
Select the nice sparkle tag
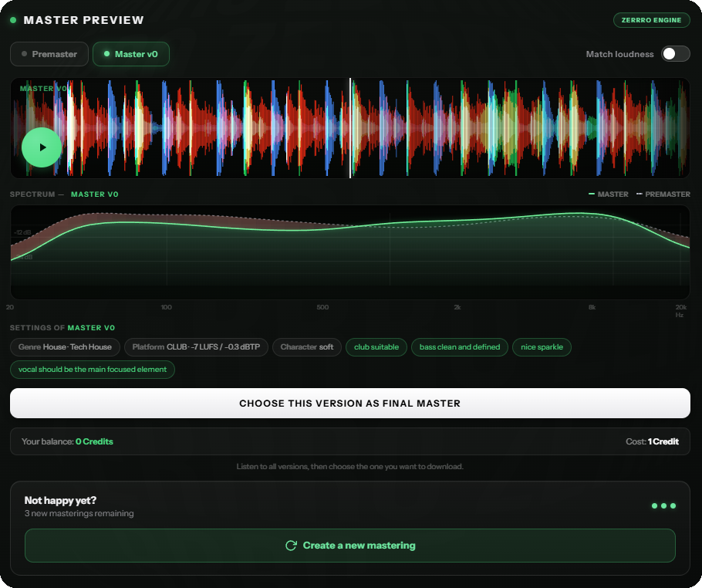(542, 347)
